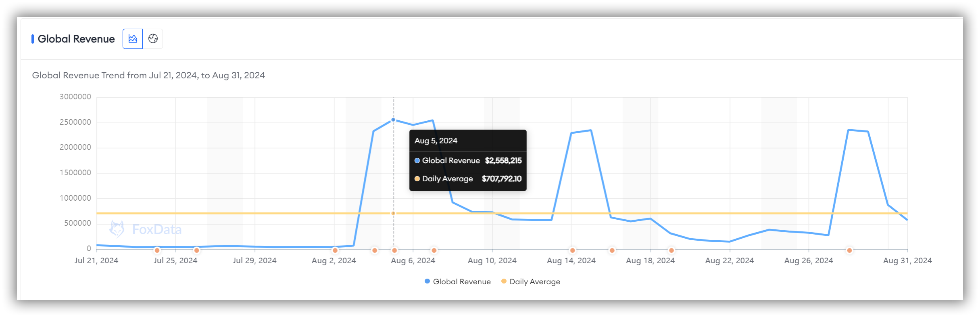Click the 1500000 y-axis label
Image resolution: width=980 pixels, height=317 pixels.
point(75,172)
